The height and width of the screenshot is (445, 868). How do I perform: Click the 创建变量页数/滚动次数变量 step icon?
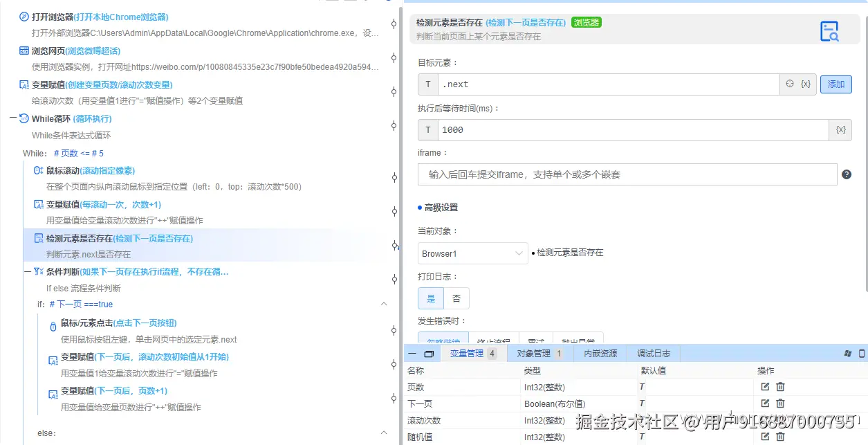click(x=24, y=84)
